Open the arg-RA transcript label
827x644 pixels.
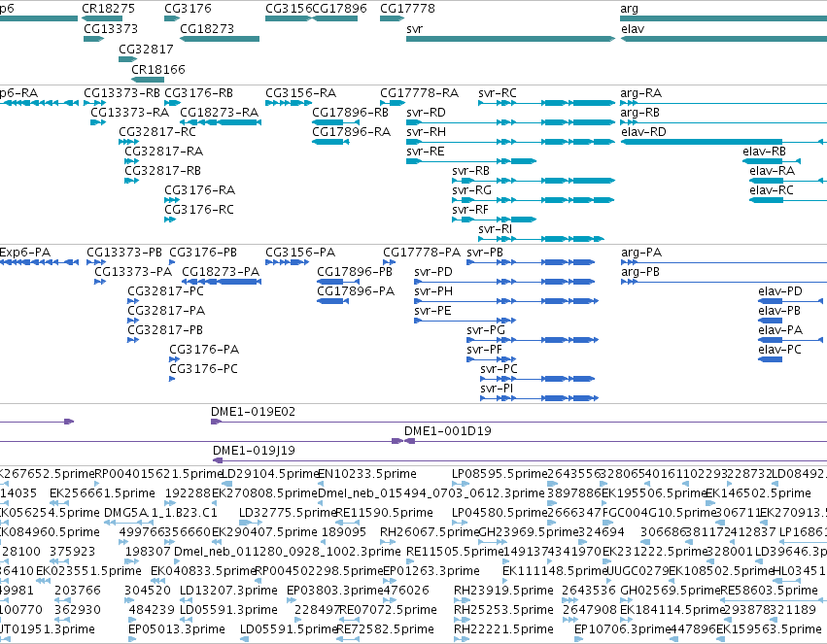click(x=640, y=93)
